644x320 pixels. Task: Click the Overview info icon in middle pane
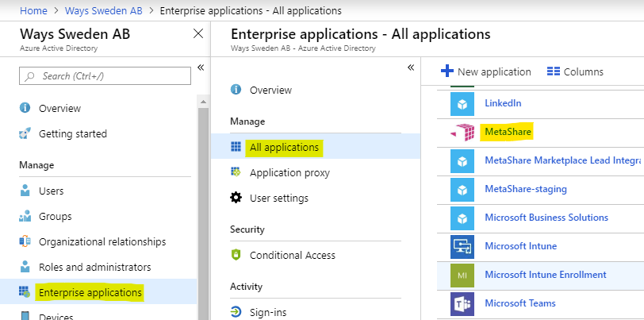pos(236,89)
